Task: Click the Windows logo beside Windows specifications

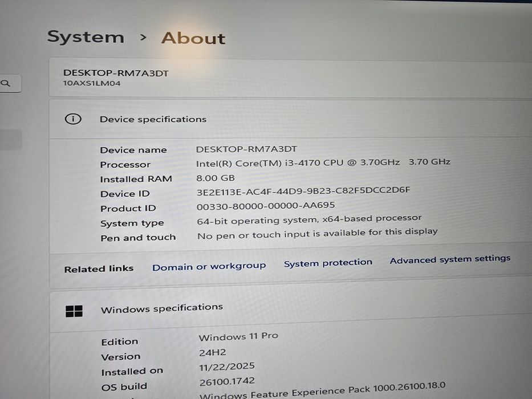Action: pyautogui.click(x=74, y=311)
